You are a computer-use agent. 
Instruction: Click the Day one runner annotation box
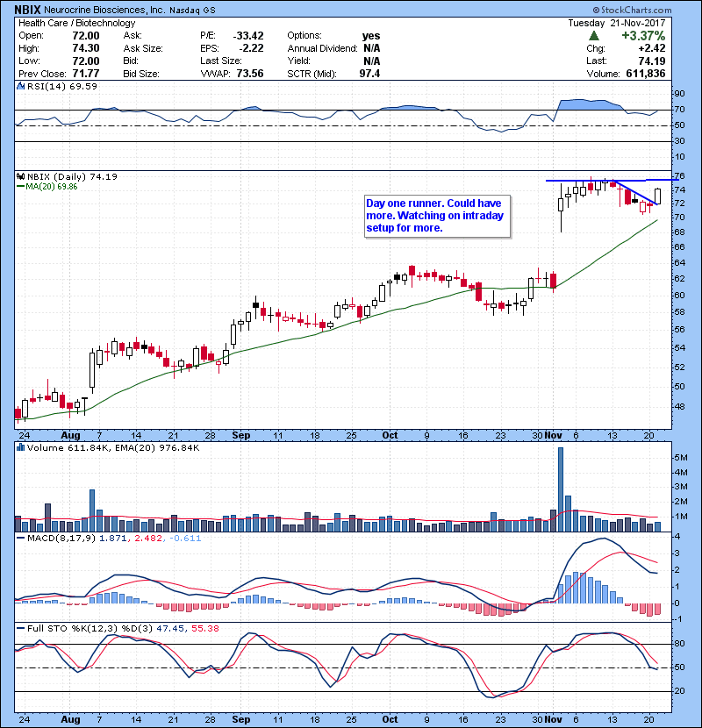click(437, 217)
